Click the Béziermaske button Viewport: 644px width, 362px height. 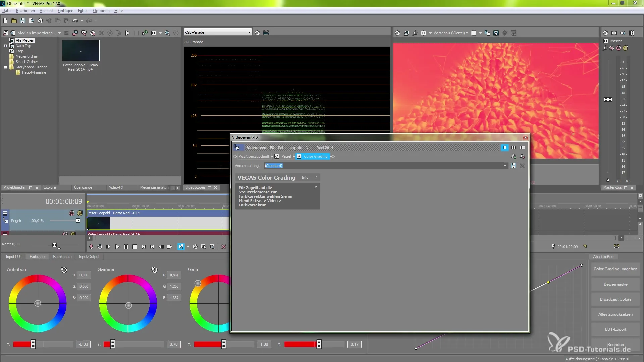point(615,284)
